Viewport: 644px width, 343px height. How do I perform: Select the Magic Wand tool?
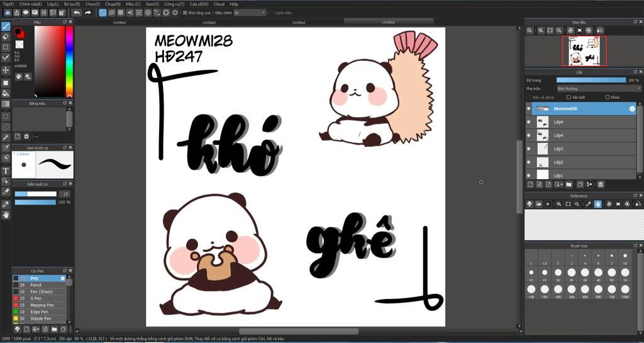pyautogui.click(x=6, y=138)
